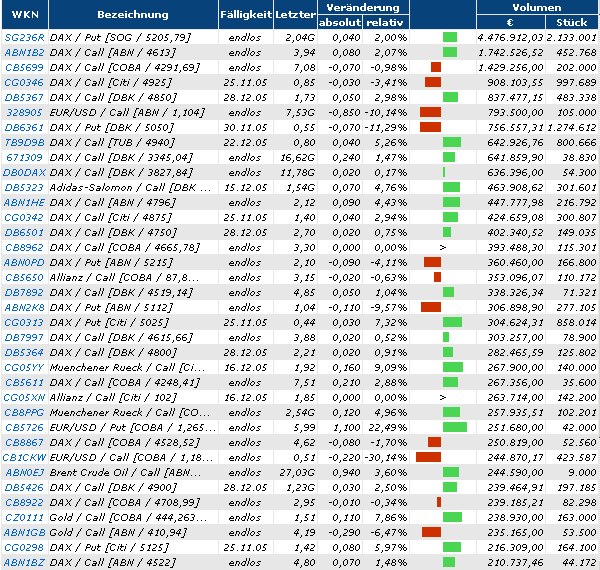This screenshot has width=600, height=570.
Task: Open WKN link CB8PPG
Action: 24,412
